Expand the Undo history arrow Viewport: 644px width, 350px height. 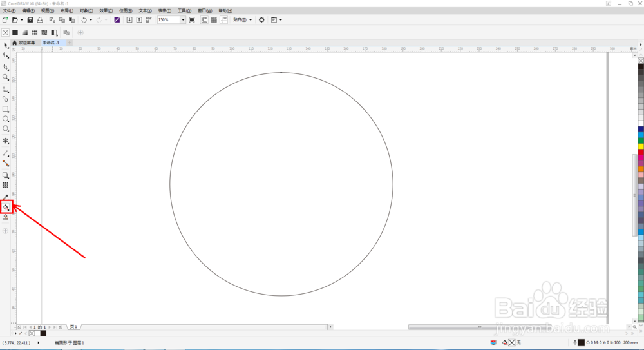coord(91,20)
